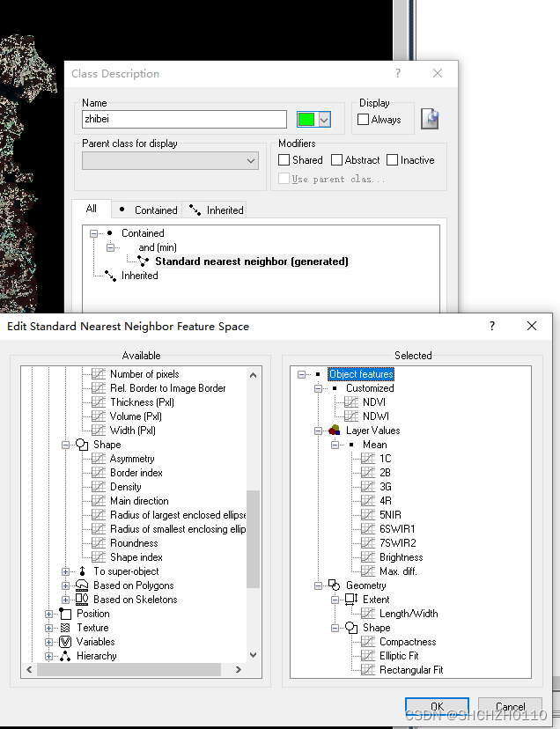Click the Asymmetry feature icon

point(99,459)
